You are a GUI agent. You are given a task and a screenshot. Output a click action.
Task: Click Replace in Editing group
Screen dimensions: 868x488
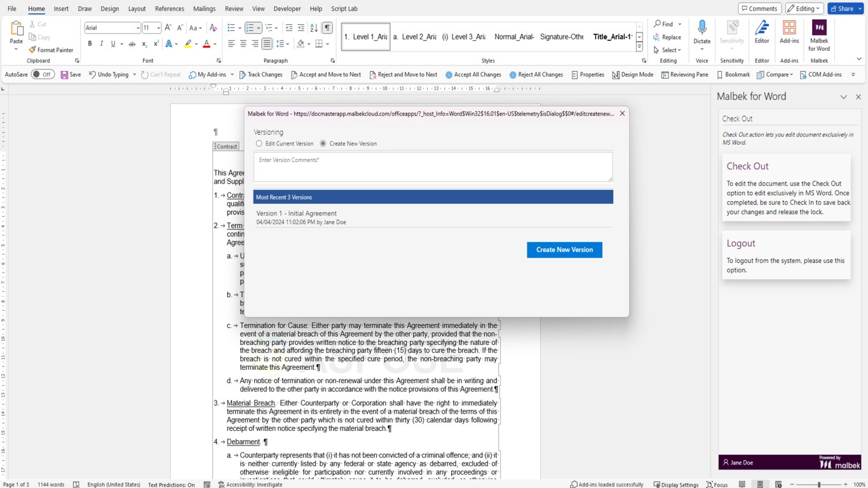pyautogui.click(x=667, y=37)
